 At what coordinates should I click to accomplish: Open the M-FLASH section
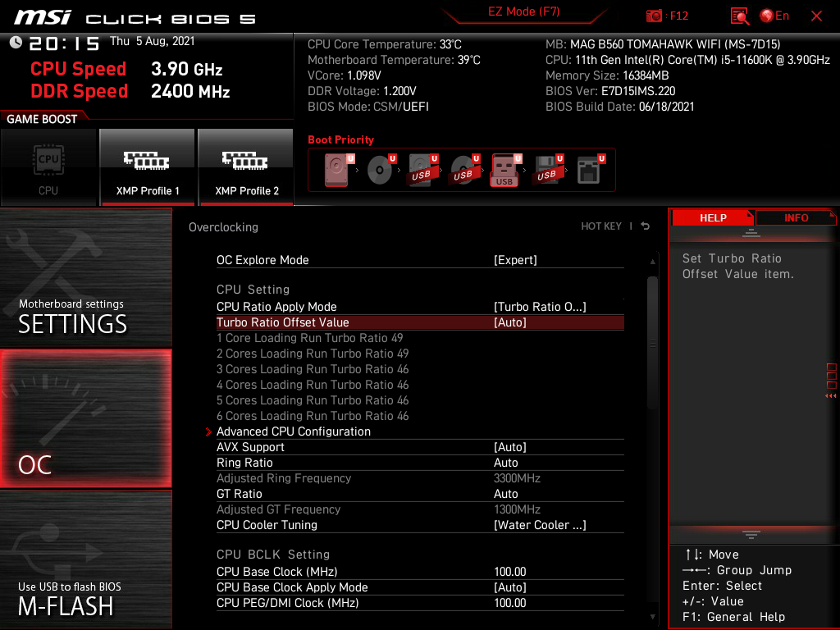tap(85, 559)
